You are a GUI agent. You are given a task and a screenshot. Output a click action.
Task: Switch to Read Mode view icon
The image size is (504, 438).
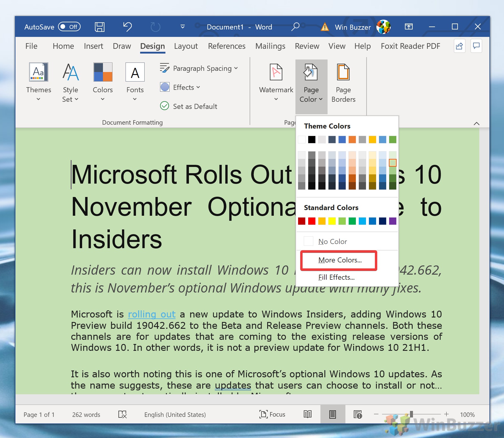coord(308,414)
